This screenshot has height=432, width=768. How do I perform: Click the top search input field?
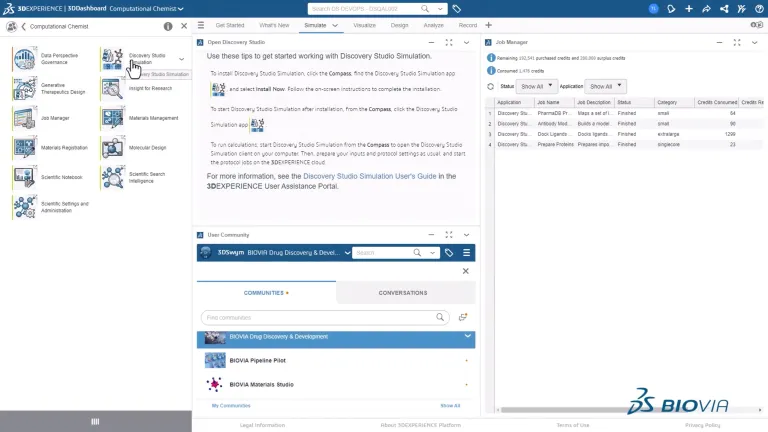coord(363,9)
